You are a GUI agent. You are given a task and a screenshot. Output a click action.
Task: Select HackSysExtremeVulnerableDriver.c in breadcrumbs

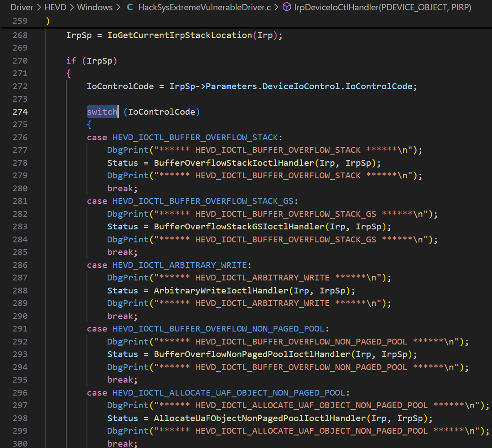pos(204,7)
